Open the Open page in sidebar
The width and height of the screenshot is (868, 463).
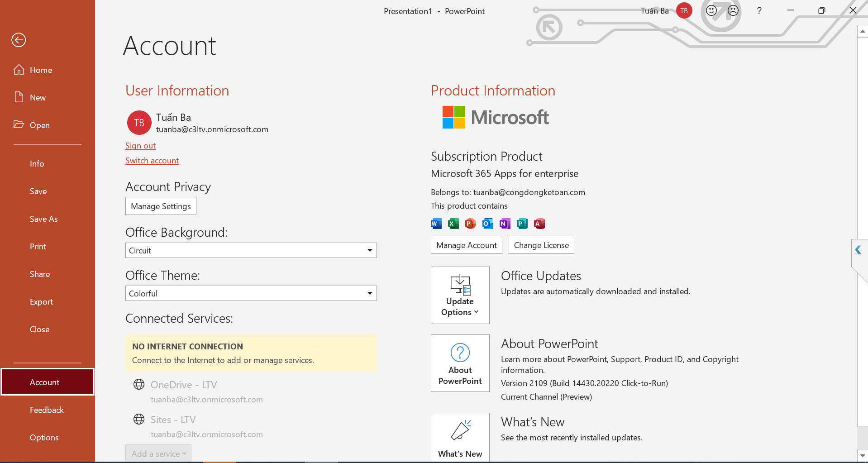point(48,125)
